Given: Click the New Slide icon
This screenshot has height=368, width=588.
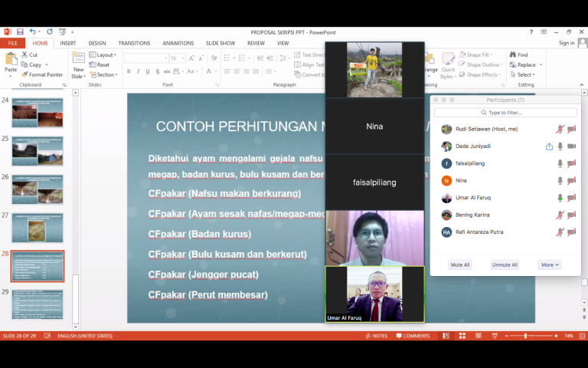Looking at the screenshot, I should pyautogui.click(x=78, y=58).
